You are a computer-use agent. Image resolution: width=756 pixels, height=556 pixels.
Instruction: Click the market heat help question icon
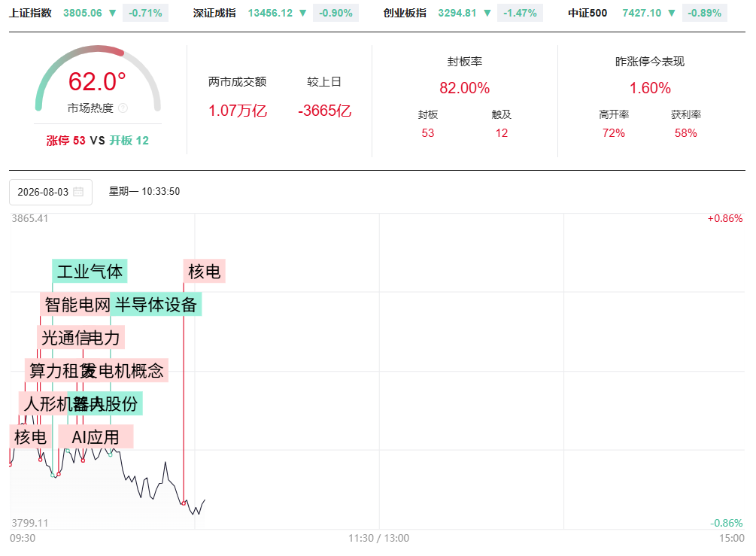[123, 108]
